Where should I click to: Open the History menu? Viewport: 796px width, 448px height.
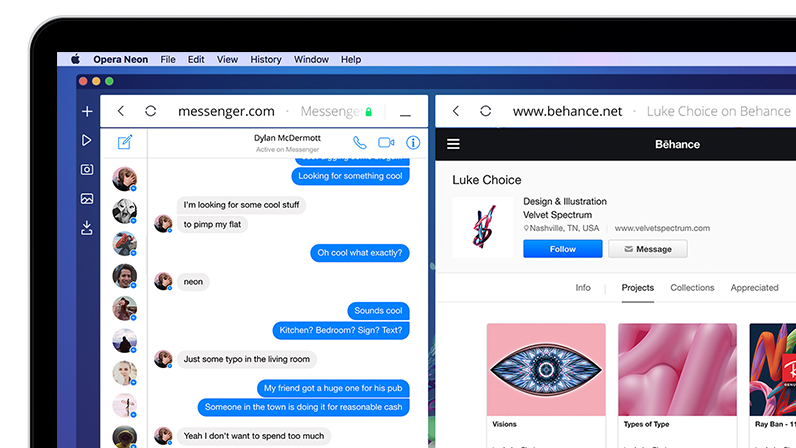tap(266, 59)
